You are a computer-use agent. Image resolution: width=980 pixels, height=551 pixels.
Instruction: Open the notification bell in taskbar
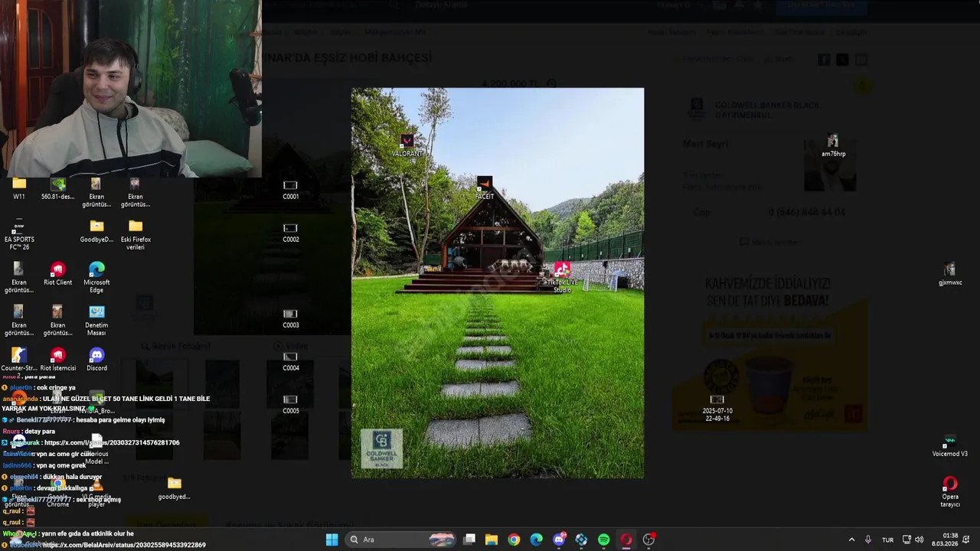pos(966,540)
